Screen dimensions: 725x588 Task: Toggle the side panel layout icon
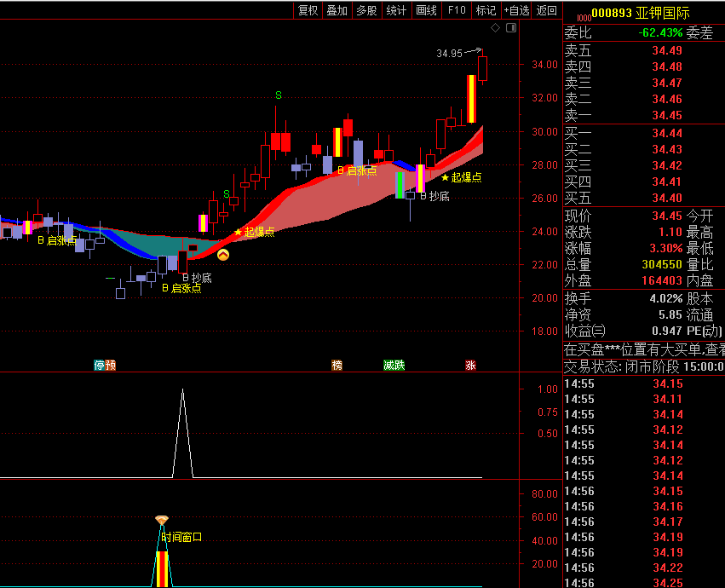pyautogui.click(x=511, y=28)
